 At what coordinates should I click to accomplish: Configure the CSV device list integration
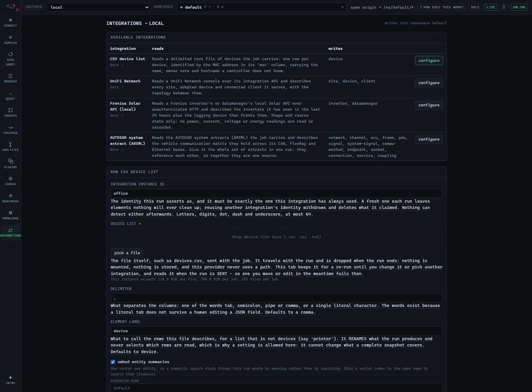pyautogui.click(x=429, y=60)
